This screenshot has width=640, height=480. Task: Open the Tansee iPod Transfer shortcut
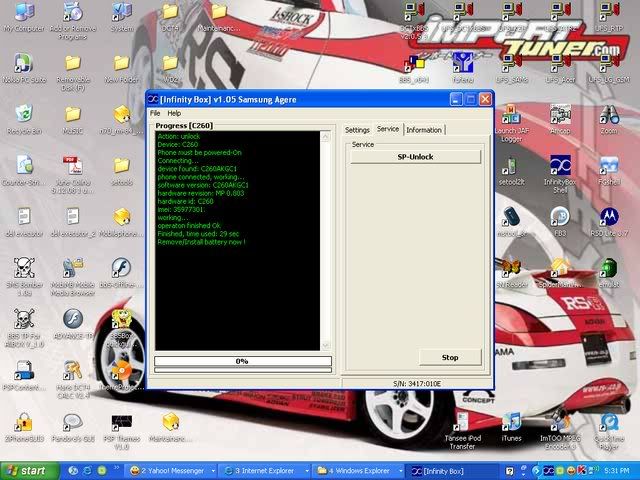point(462,432)
